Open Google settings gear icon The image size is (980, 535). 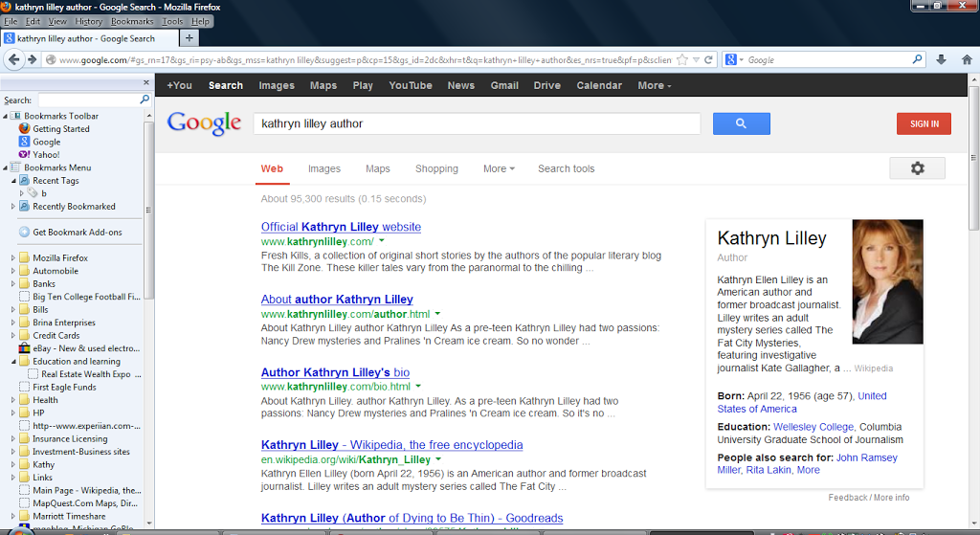click(917, 168)
